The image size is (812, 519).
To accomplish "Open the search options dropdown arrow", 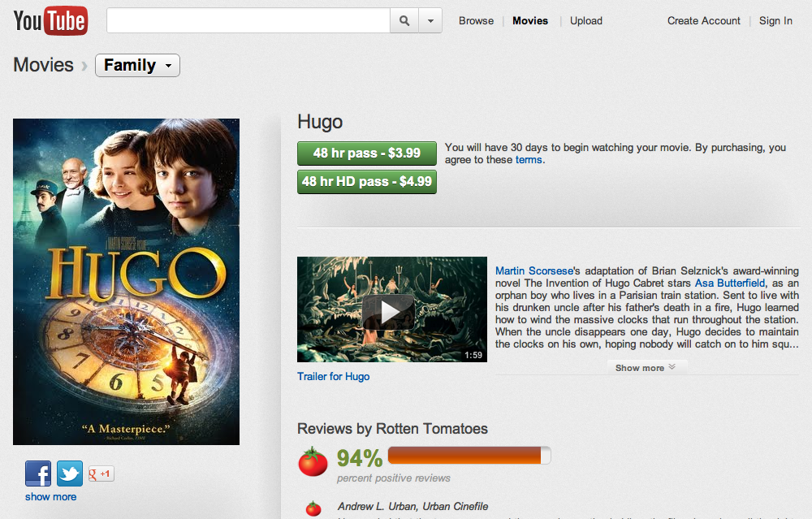I will point(430,21).
